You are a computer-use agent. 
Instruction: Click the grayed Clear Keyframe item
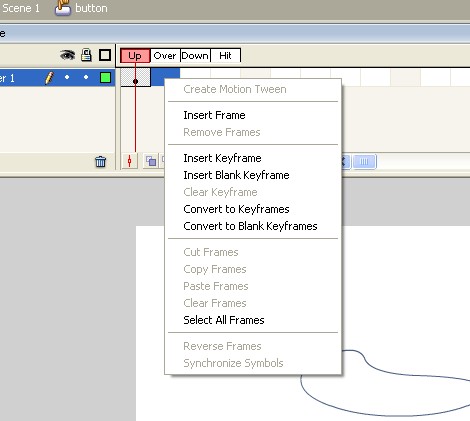[253, 192]
